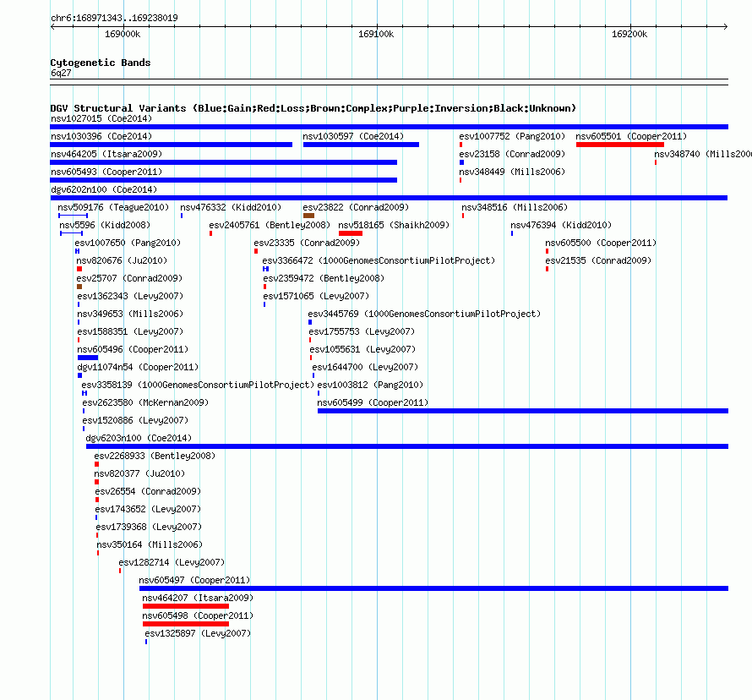Click the esv2405761 (Bentley2008) label
Image resolution: width=752 pixels, height=700 pixels.
(x=270, y=225)
